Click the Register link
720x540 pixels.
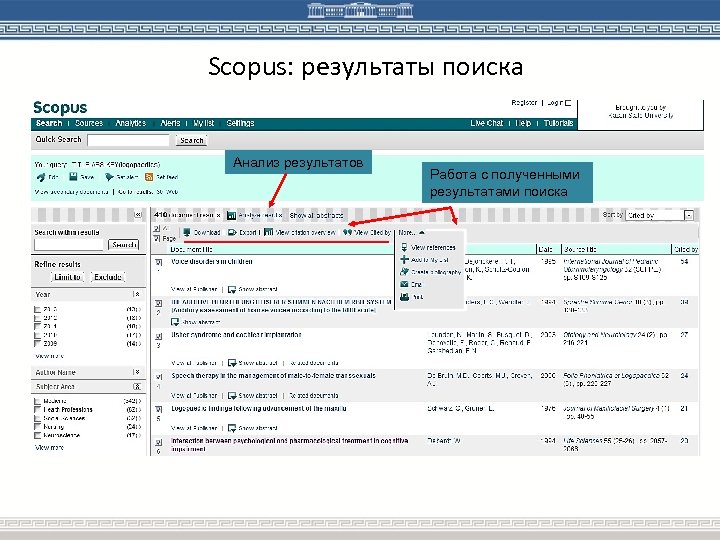[x=524, y=103]
